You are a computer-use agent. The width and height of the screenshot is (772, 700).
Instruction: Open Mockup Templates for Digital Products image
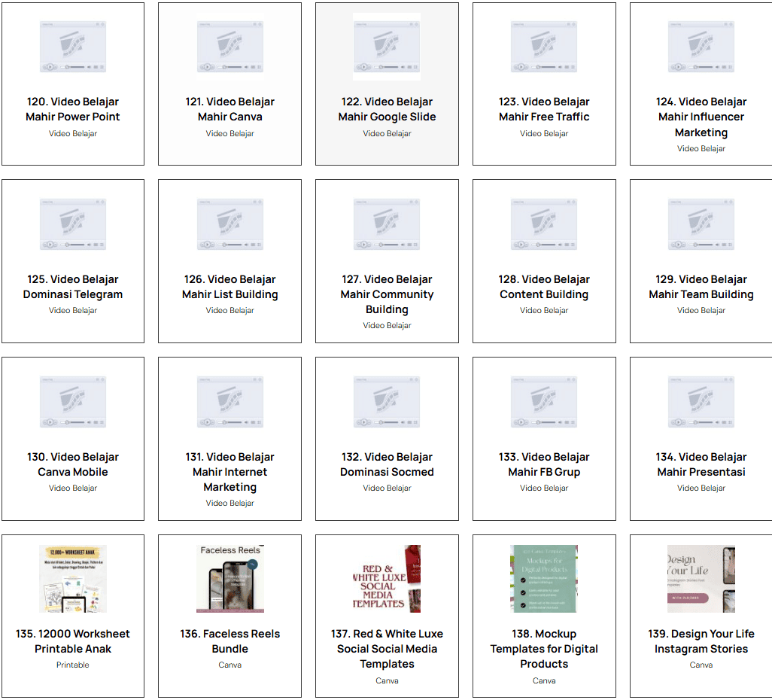pos(544,579)
